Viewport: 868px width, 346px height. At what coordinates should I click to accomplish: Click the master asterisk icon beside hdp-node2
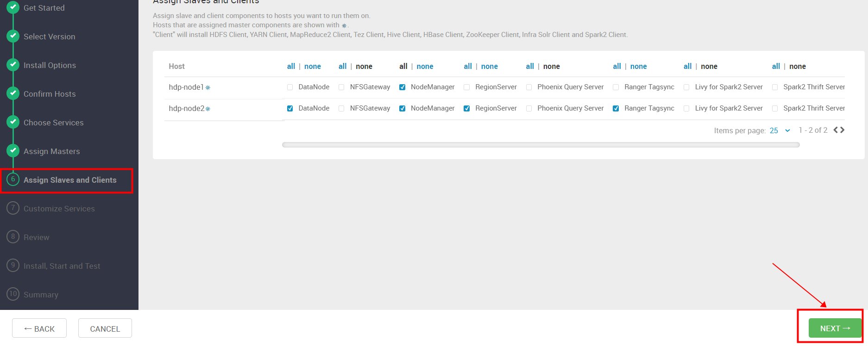[208, 109]
